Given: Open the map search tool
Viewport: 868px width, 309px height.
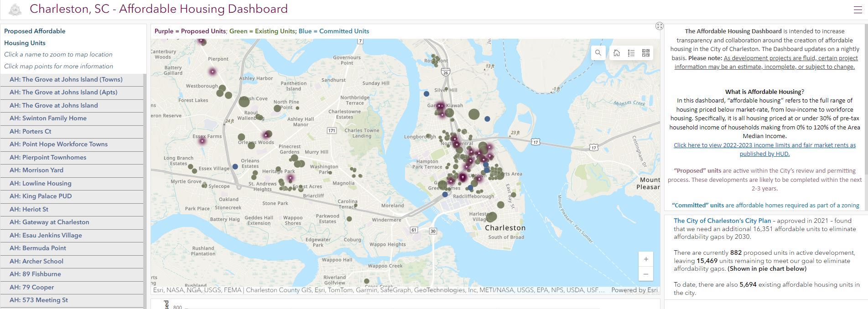Looking at the screenshot, I should (598, 53).
